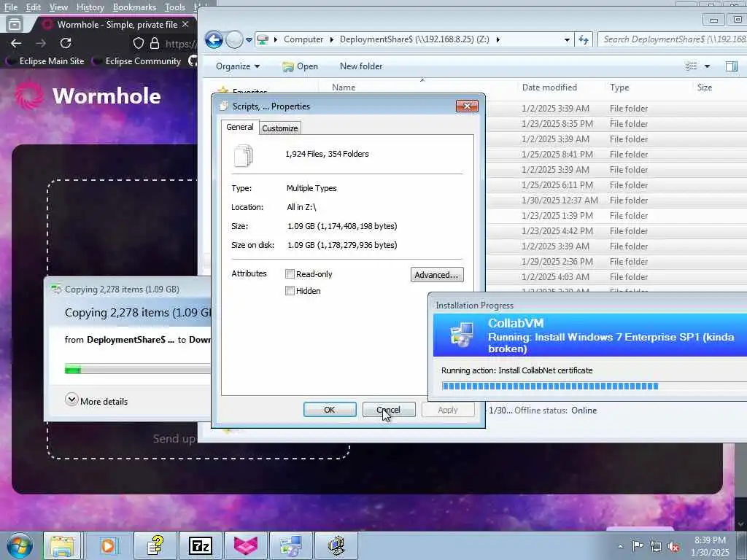Open the browser Tools menu
This screenshot has width=747, height=560.
(175, 7)
